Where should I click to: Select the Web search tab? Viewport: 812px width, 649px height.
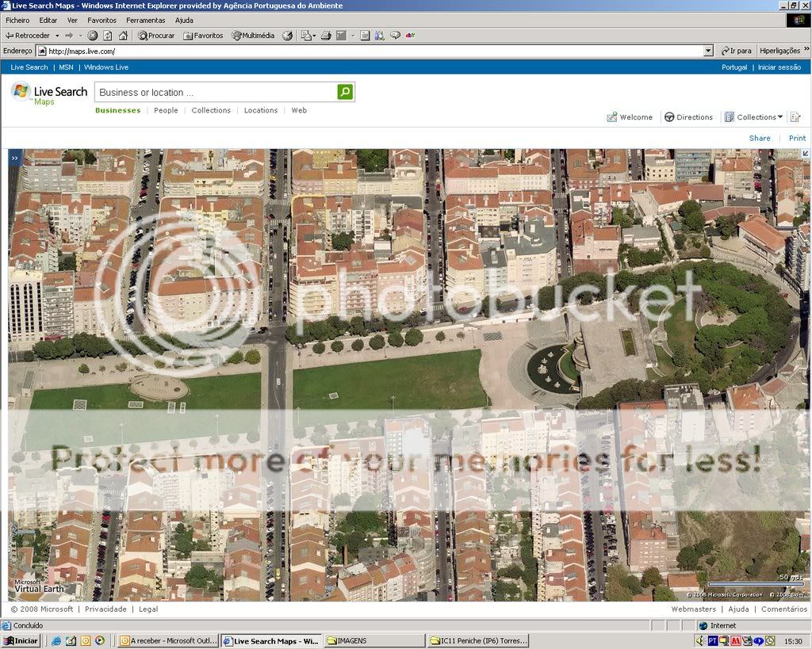pos(299,110)
